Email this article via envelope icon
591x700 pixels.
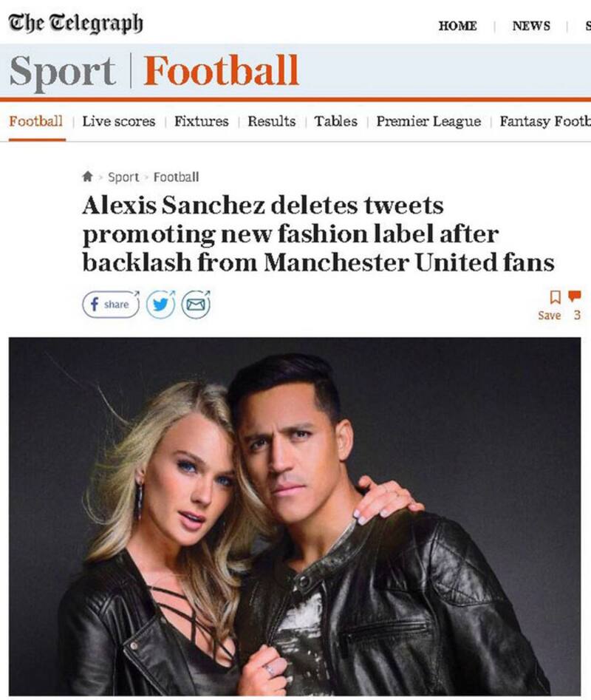pos(196,304)
